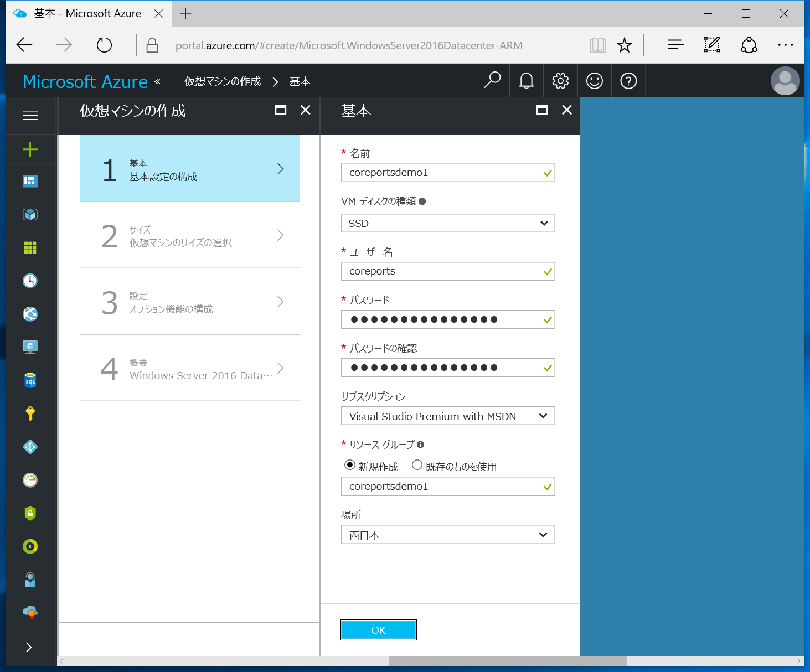
Task: Select step 2 サイズ
Action: coord(189,235)
